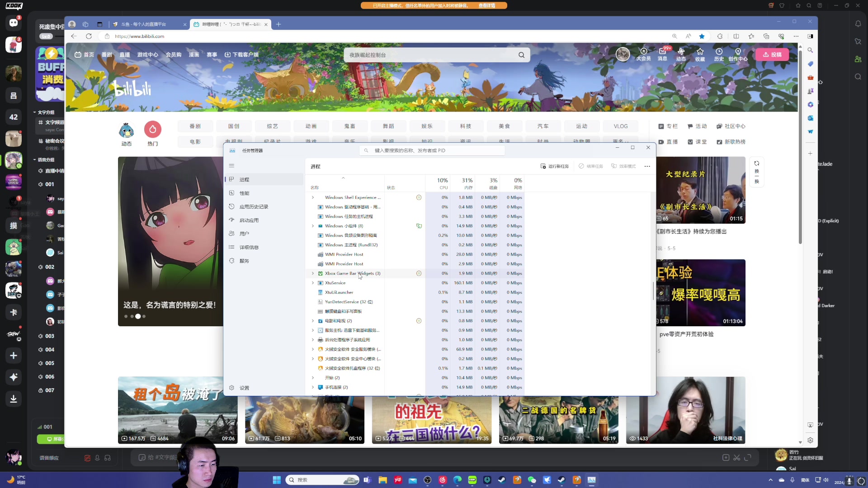The width and height of the screenshot is (868, 488).
Task: Click the KOOK add server plus icon
Action: click(14, 356)
